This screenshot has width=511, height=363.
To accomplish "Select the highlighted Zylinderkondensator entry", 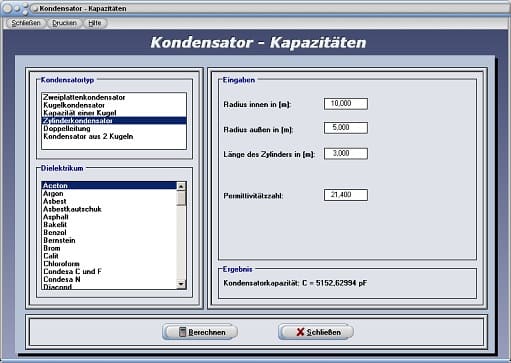I will pyautogui.click(x=114, y=121).
